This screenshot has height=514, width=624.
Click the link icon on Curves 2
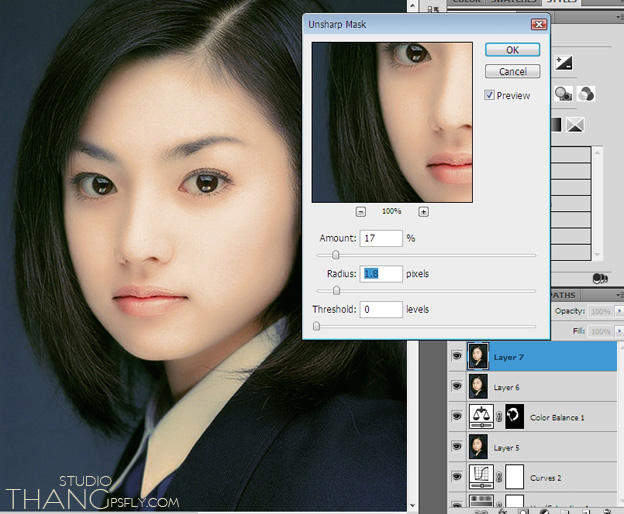[499, 477]
